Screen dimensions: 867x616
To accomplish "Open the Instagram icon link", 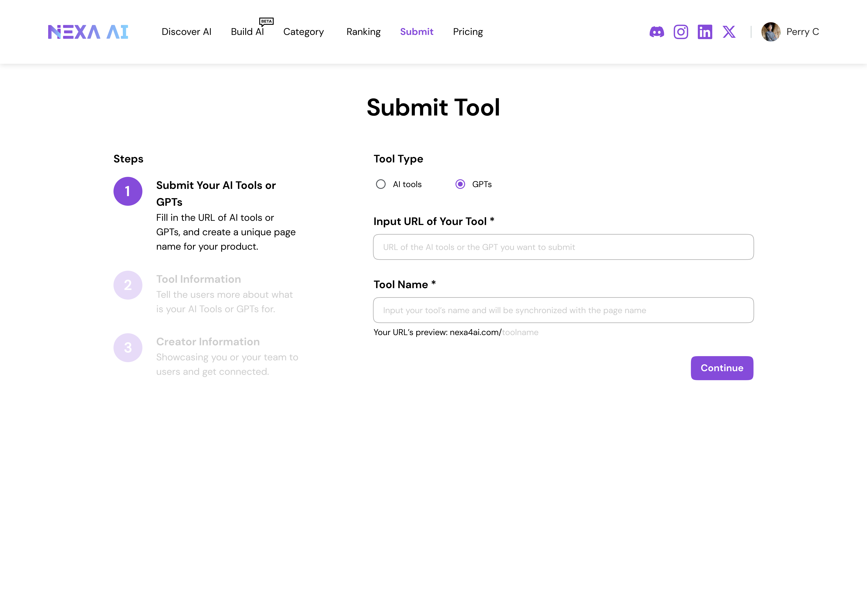I will [681, 32].
